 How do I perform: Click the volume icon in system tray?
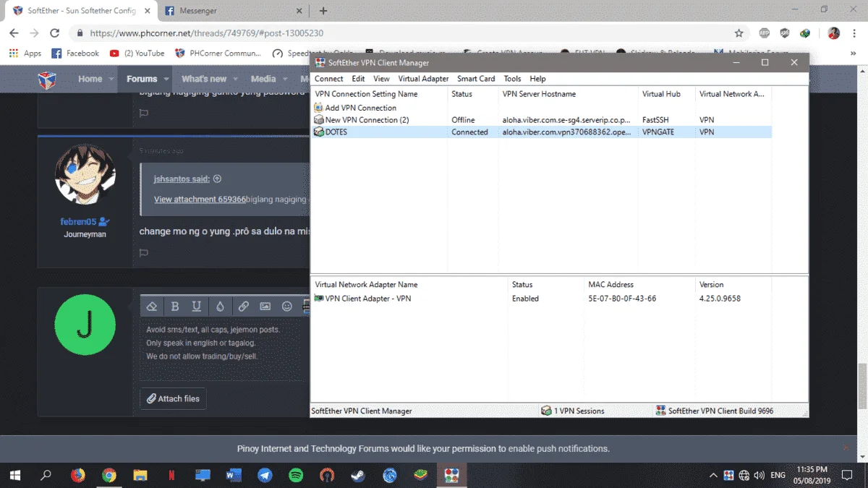coord(759,475)
